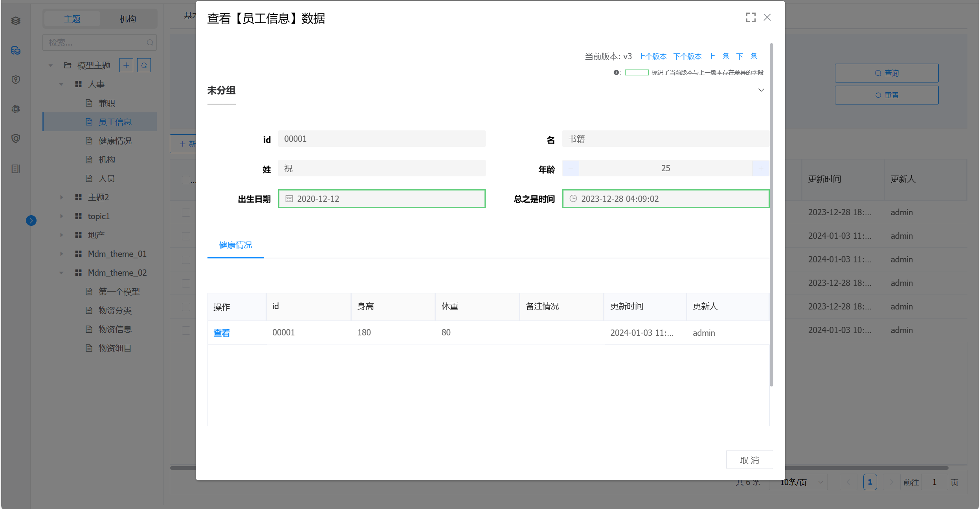Expand the topic1 tree node
The width and height of the screenshot is (980, 509).
pos(61,216)
